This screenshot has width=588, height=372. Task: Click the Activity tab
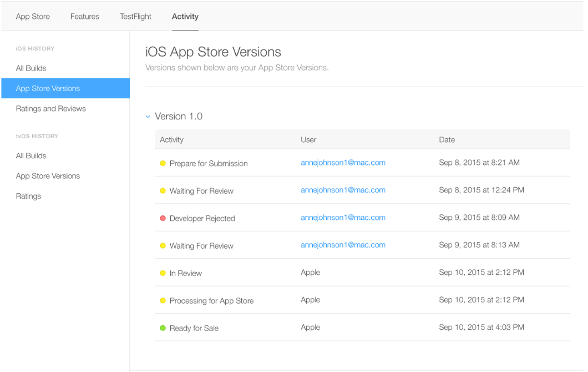[185, 16]
